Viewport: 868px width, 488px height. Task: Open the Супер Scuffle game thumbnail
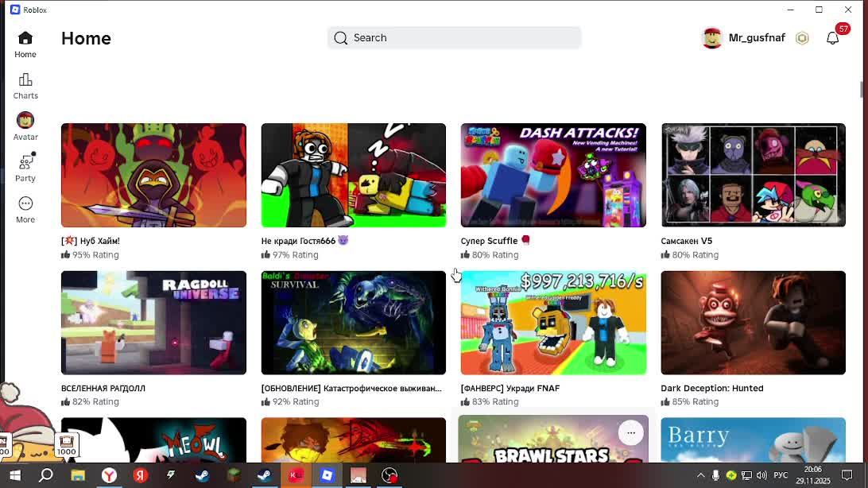pyautogui.click(x=553, y=175)
